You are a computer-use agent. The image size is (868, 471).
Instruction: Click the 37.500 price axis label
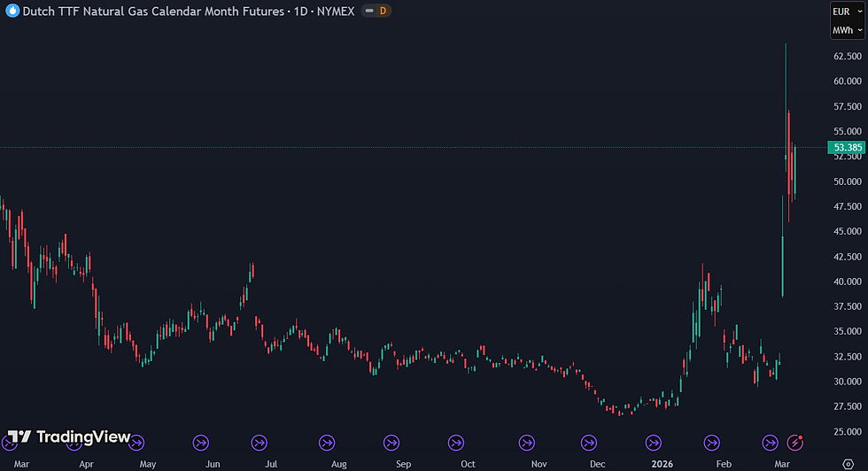[848, 306]
